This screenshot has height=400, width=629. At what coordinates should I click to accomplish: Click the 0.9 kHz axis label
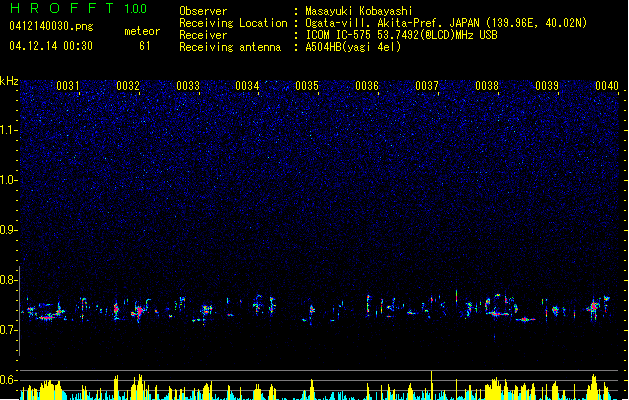coord(9,230)
